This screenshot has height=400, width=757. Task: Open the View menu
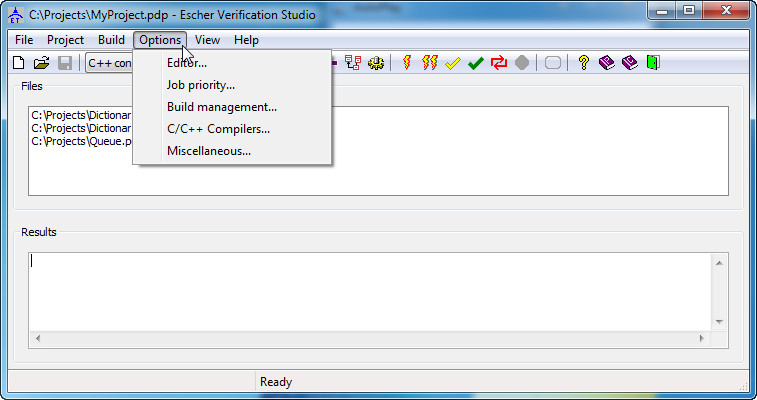[207, 40]
